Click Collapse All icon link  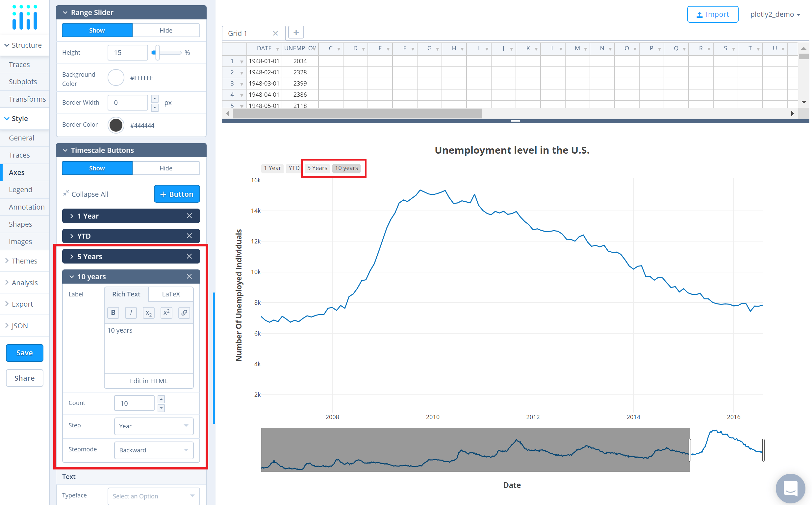86,194
